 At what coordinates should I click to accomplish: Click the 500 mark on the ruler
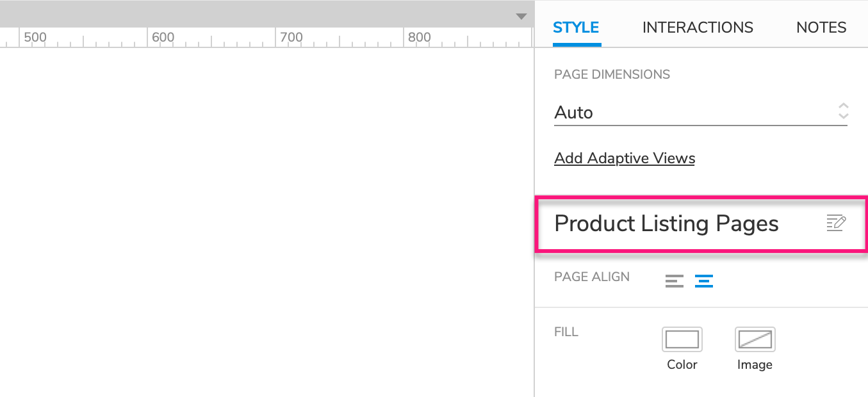coord(35,37)
